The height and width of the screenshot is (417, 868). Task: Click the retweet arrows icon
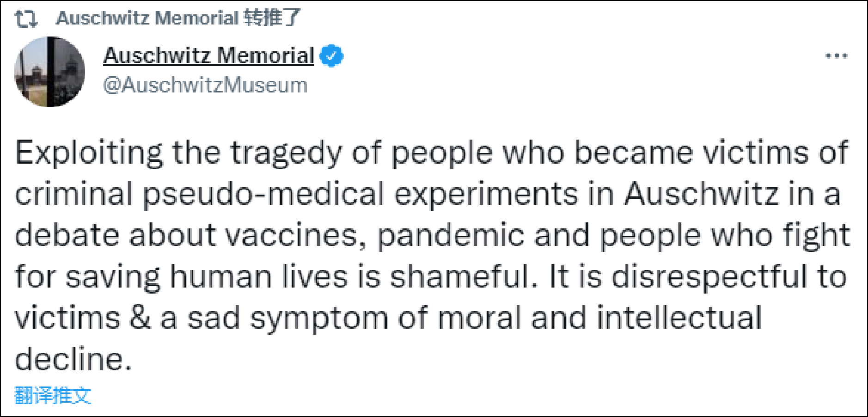26,18
